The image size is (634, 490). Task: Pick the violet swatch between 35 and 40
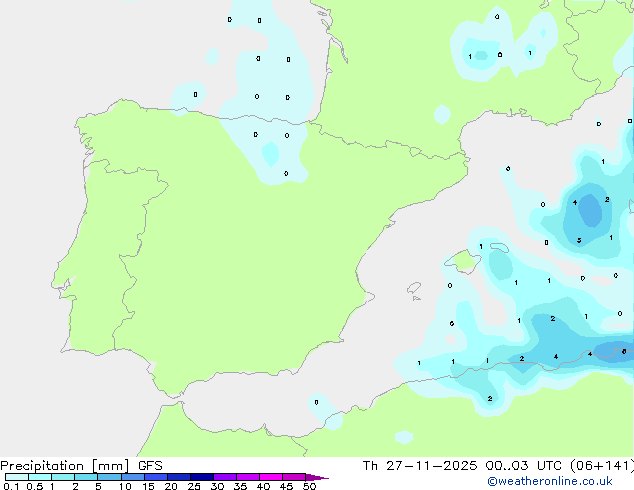(x=248, y=477)
